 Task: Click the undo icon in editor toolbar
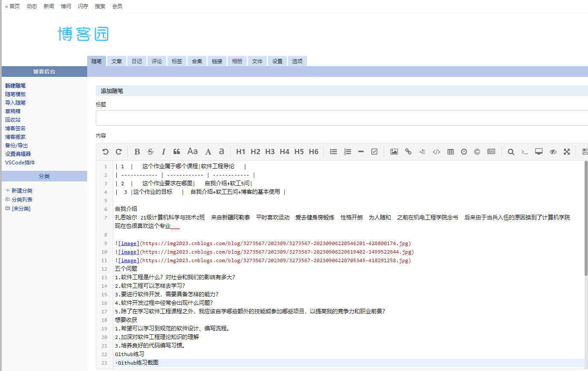(x=106, y=152)
